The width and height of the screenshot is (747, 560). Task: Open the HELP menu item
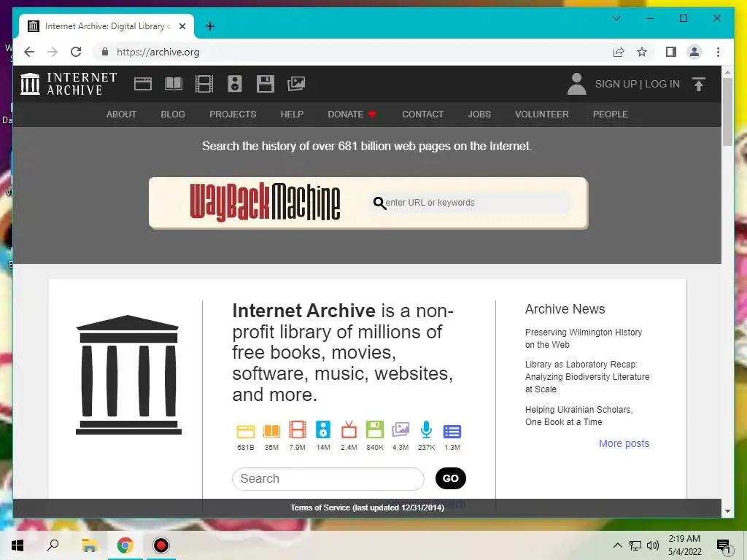click(292, 114)
